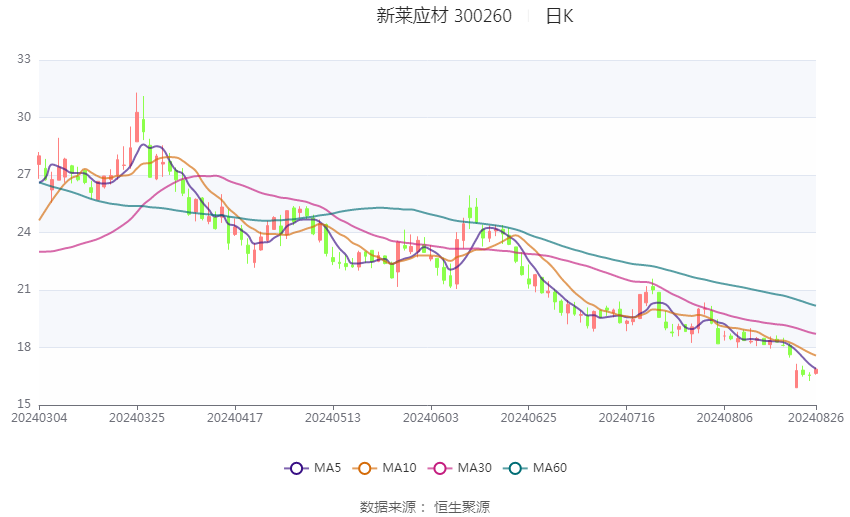Click the x-axis date 20240603

(x=431, y=418)
